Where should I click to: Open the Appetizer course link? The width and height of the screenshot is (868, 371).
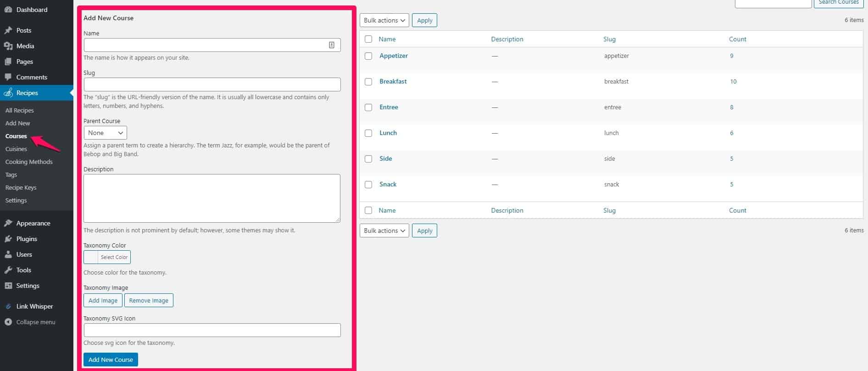394,56
